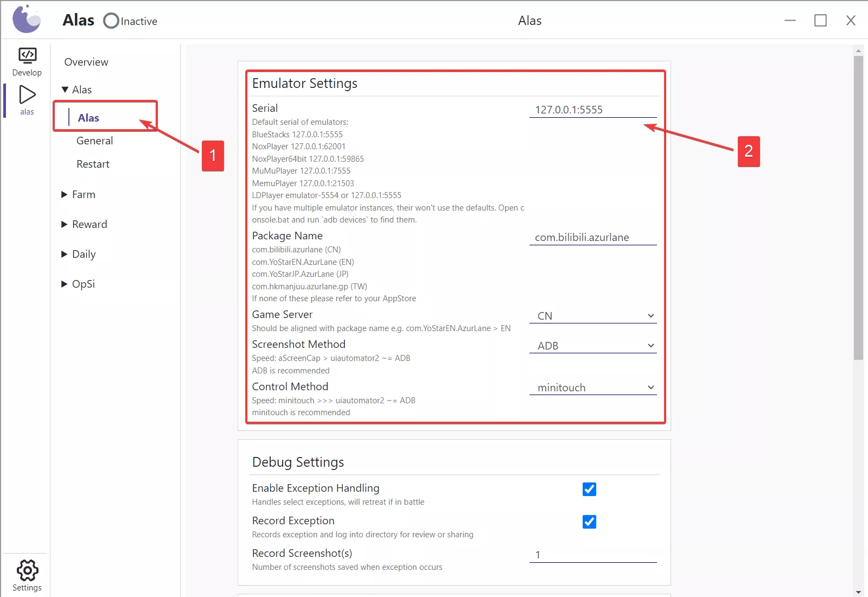Minimize the Alas window

coord(790,21)
